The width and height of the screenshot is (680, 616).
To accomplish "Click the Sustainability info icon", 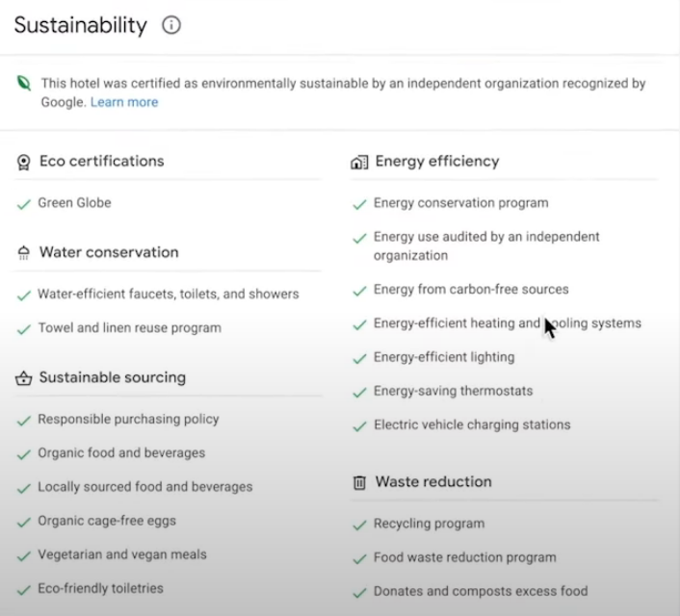I will tap(171, 26).
